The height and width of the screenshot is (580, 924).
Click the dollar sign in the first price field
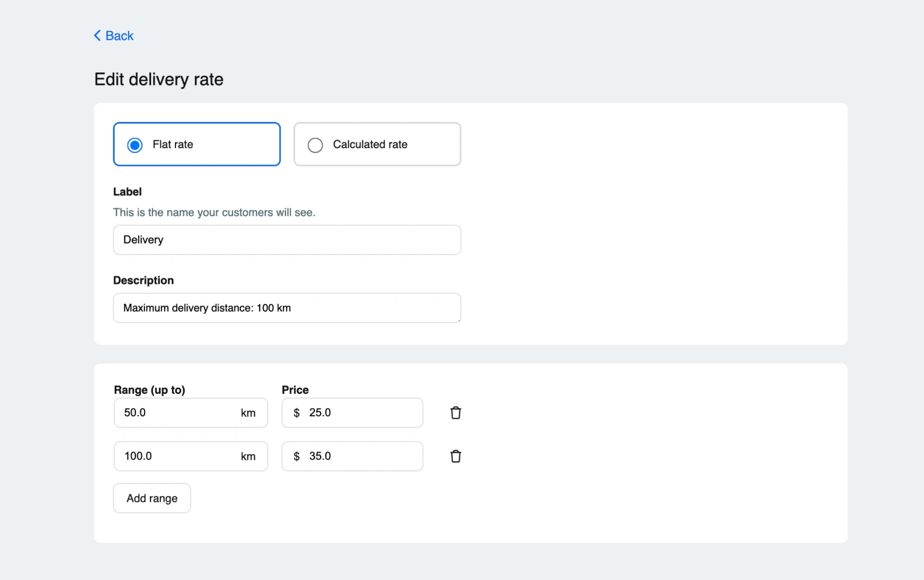[296, 413]
